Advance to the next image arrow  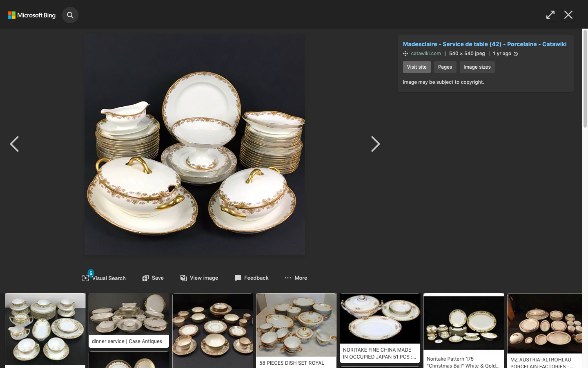(375, 144)
